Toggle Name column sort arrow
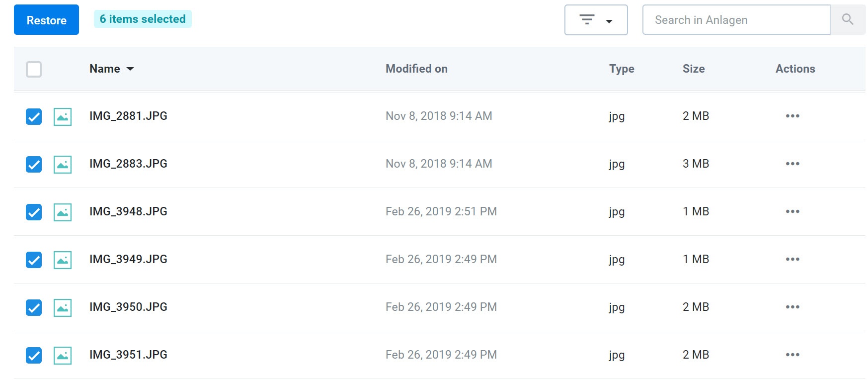This screenshot has height=380, width=868. 130,69
